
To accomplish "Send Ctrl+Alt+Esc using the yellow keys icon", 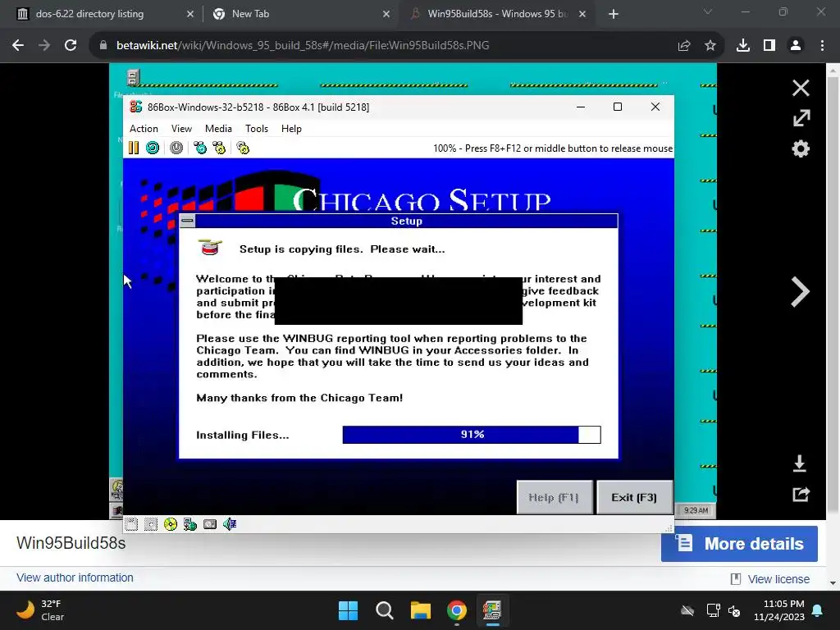I will click(x=219, y=148).
